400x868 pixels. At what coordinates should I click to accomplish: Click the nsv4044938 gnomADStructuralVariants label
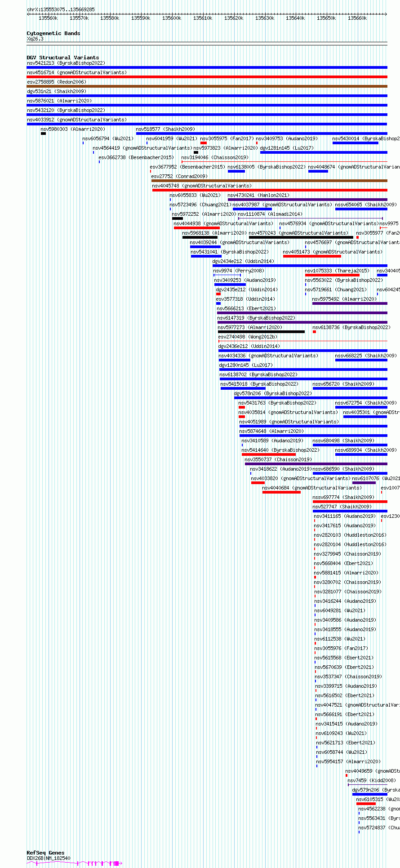[223, 224]
